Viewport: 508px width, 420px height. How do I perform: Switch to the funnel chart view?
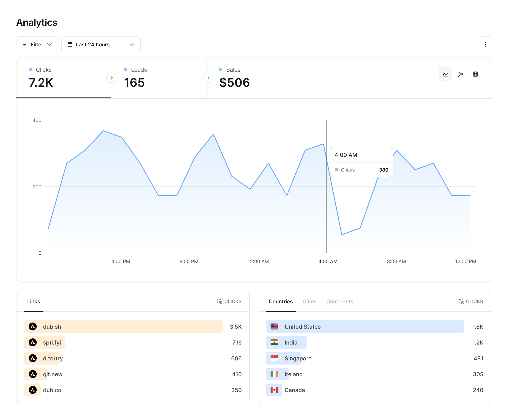460,74
